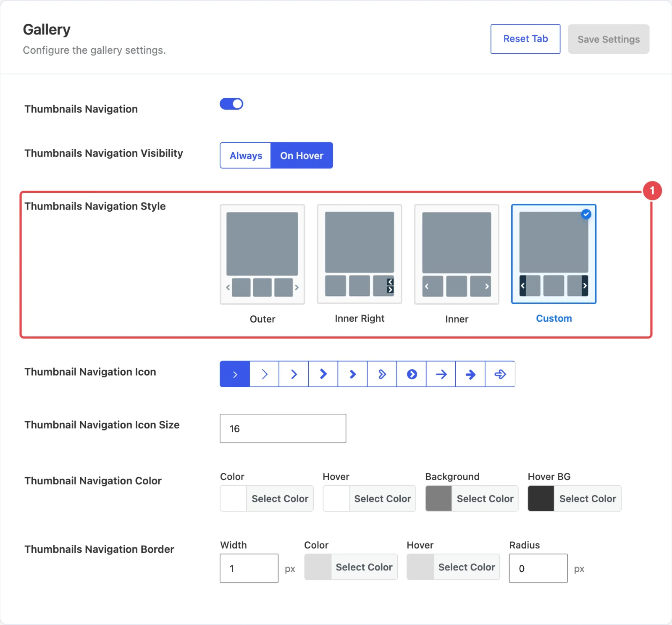Toggle Thumbnails Navigation switch off
This screenshot has height=625, width=672.
[x=231, y=104]
